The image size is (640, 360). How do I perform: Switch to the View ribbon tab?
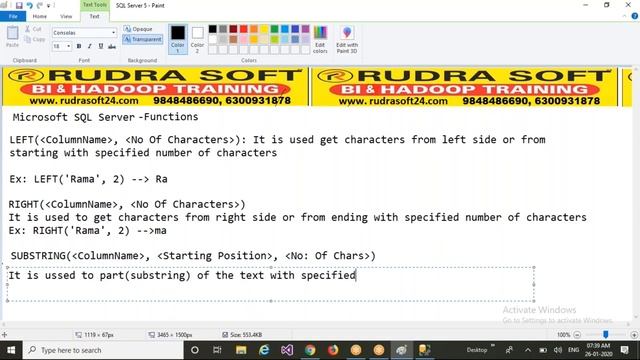coord(66,16)
